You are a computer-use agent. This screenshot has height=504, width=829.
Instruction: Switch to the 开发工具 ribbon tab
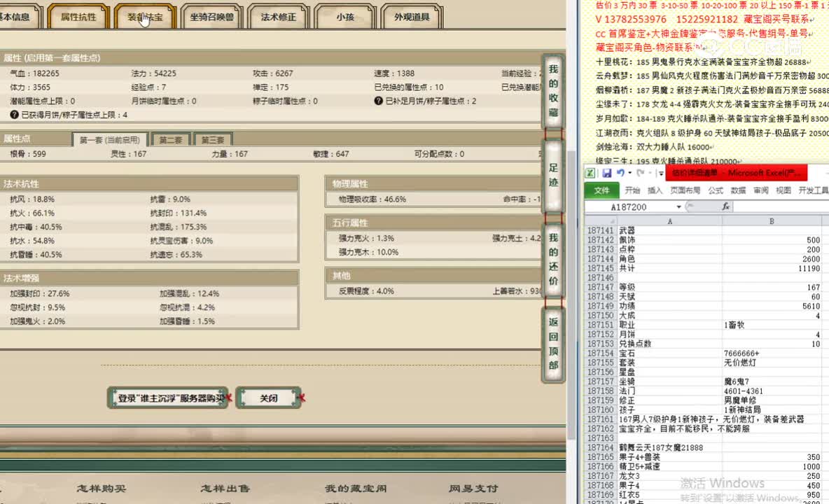click(x=813, y=190)
